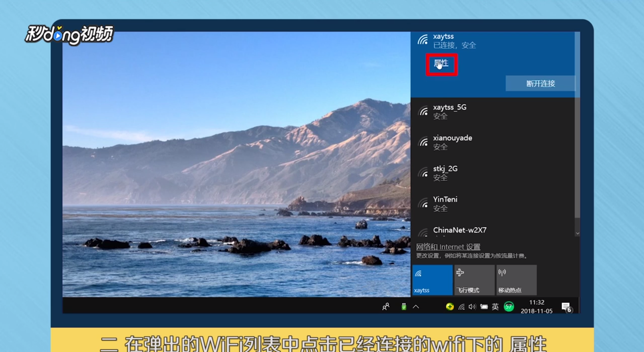Viewport: 644px width, 352px height.
Task: Click the green USB device tray icon
Action: pos(404,307)
